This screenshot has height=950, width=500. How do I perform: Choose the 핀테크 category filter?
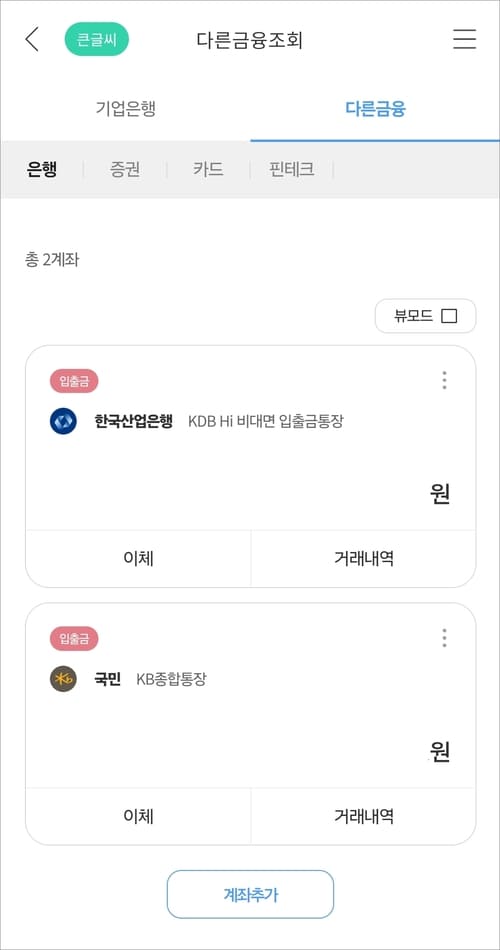(292, 169)
